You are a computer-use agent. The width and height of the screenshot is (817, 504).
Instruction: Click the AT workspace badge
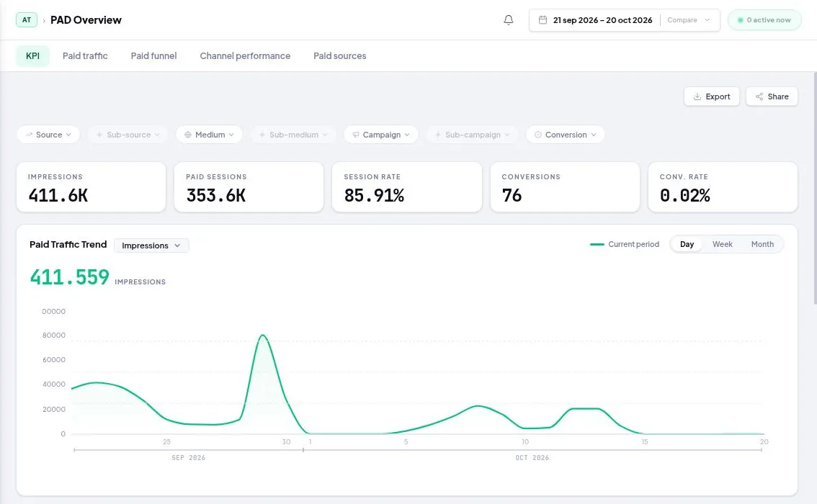pos(27,19)
